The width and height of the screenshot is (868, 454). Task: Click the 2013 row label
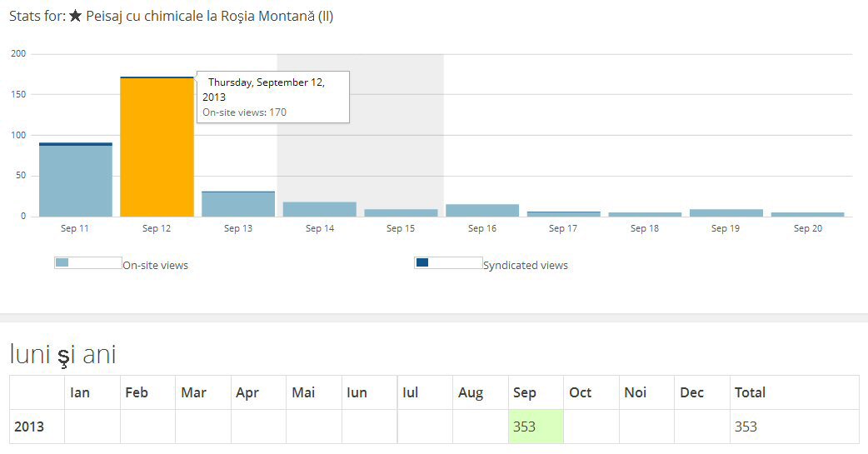coord(29,427)
